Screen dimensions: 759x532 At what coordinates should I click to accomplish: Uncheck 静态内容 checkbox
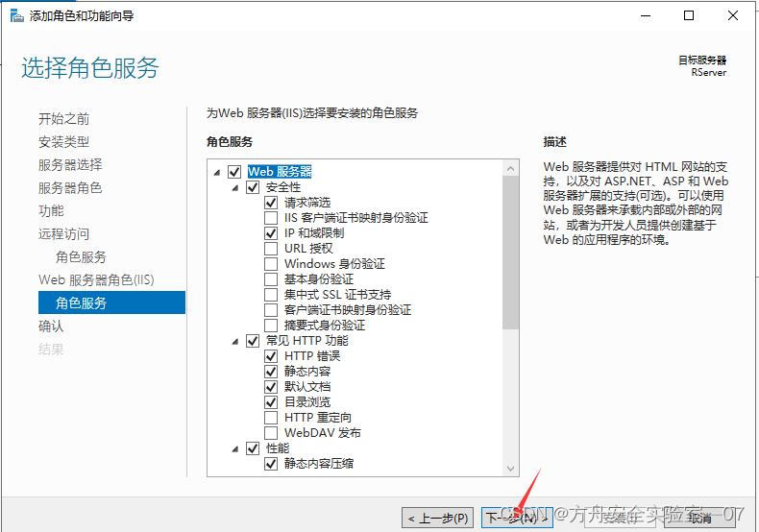[x=271, y=372]
